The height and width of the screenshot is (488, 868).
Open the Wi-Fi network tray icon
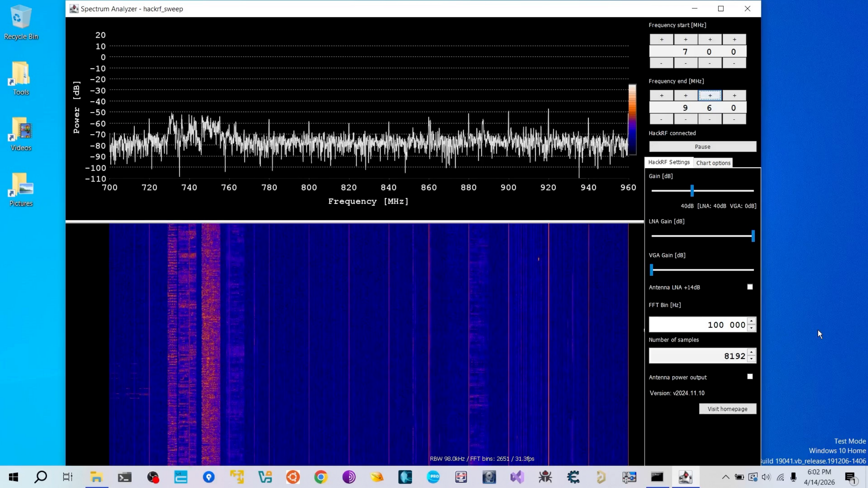(x=780, y=477)
